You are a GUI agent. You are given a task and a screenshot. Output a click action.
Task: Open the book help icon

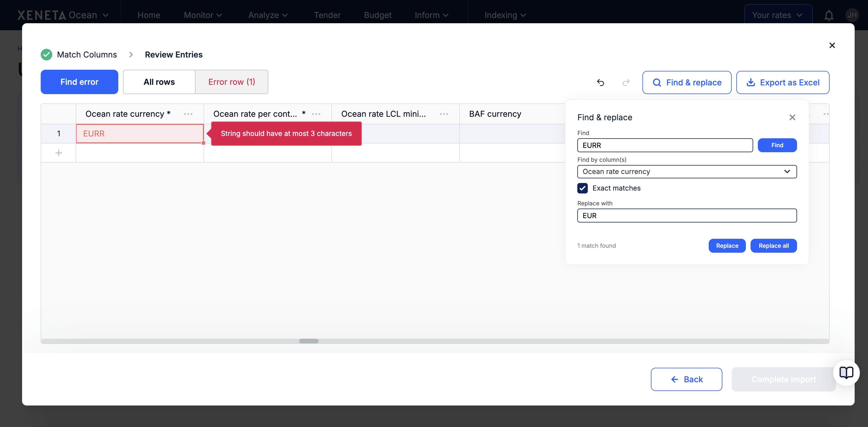[x=846, y=372]
